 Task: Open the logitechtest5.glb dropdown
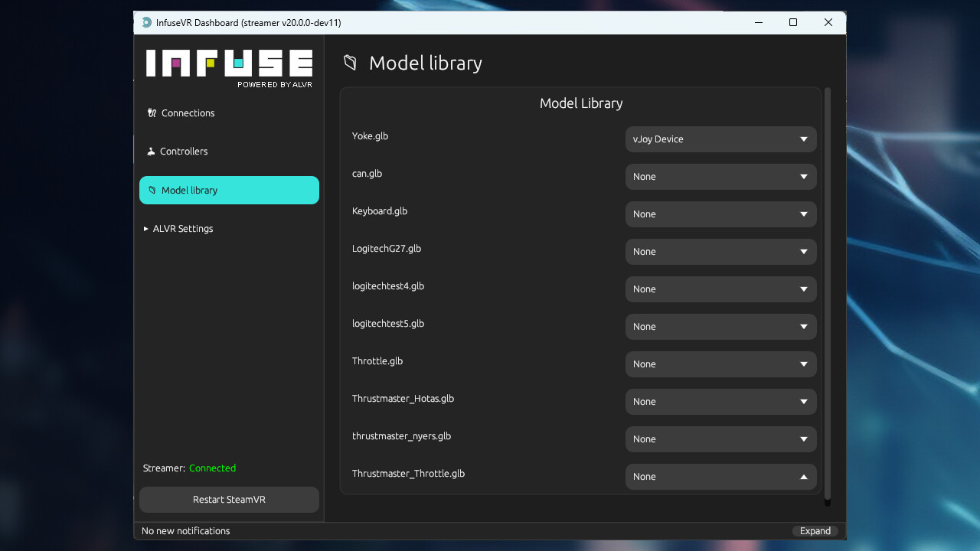pyautogui.click(x=720, y=326)
